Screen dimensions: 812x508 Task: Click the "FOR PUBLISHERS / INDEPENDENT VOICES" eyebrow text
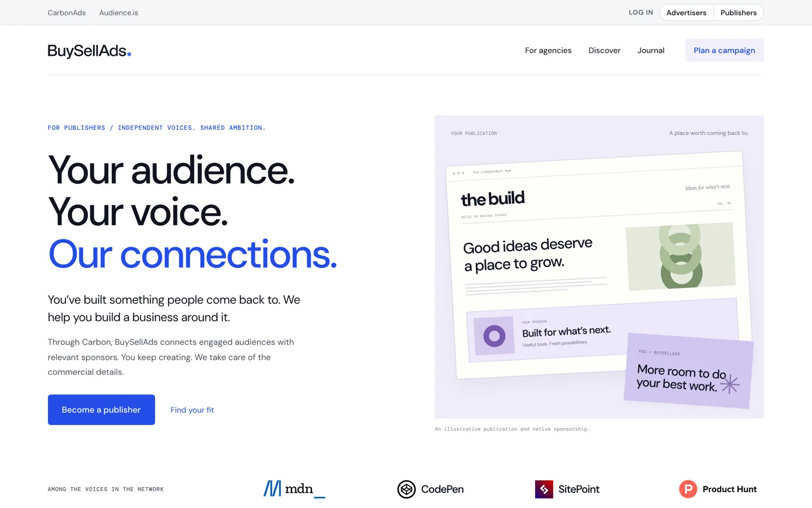click(157, 128)
